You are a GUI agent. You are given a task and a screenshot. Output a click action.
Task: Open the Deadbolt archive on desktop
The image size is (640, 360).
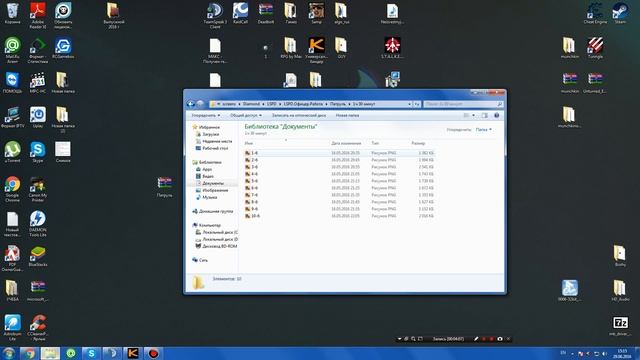click(x=266, y=13)
